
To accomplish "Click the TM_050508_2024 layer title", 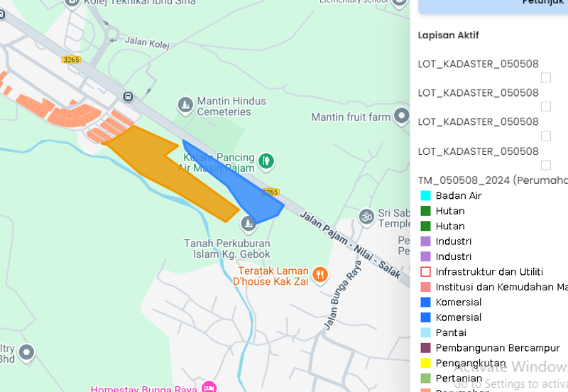I will 491,180.
